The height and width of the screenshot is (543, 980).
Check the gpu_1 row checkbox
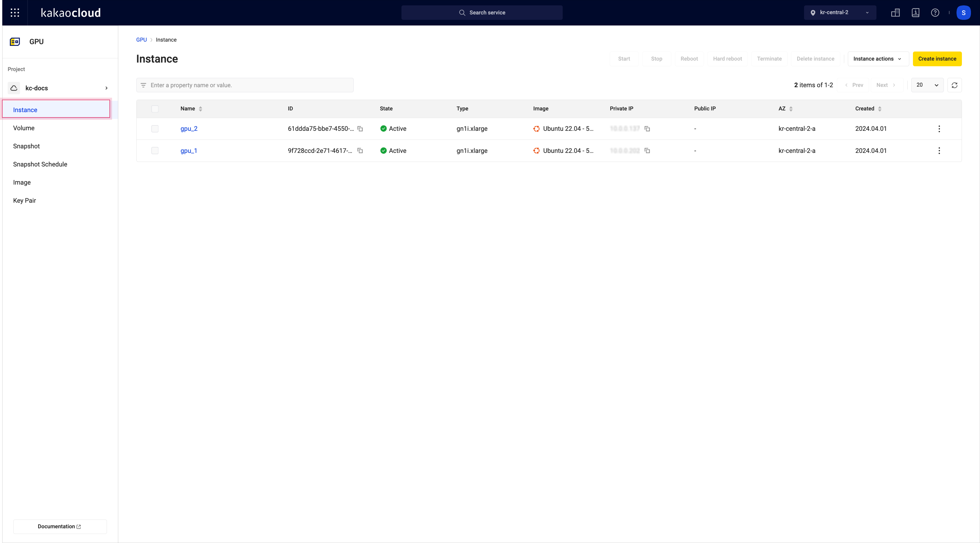(x=155, y=151)
